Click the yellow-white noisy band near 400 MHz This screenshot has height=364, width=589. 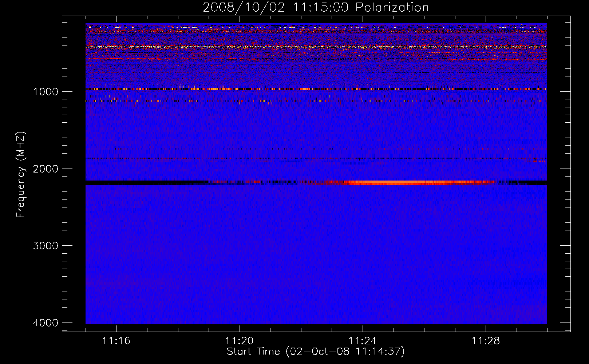pos(316,47)
